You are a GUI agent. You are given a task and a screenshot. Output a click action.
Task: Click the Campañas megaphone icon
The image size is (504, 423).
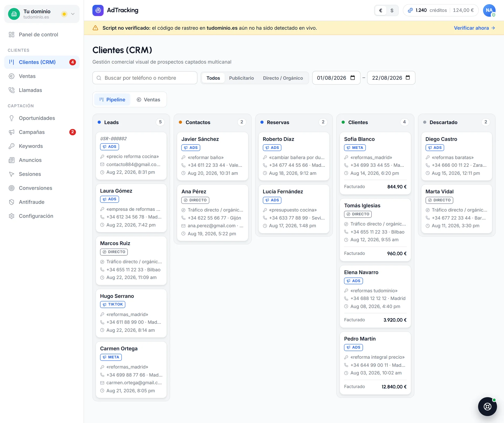coord(12,132)
